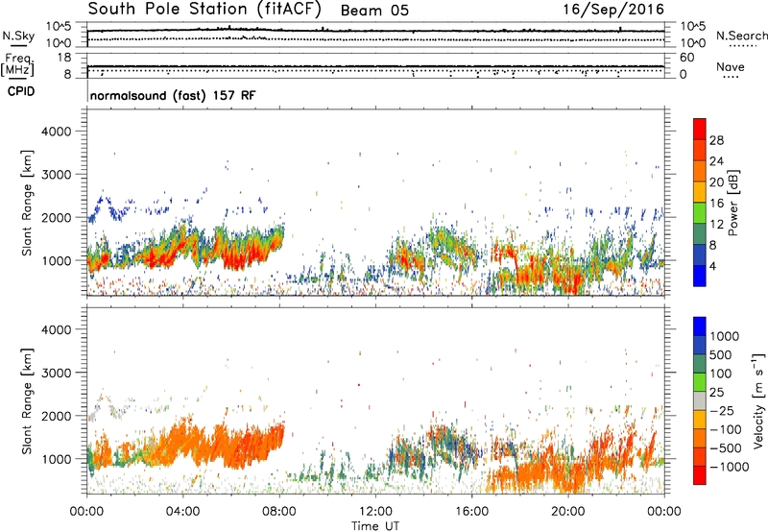The height and width of the screenshot is (532, 768).
Task: Click the 'Velocity [m s⁻¹]' colorbar label
Action: (x=758, y=400)
